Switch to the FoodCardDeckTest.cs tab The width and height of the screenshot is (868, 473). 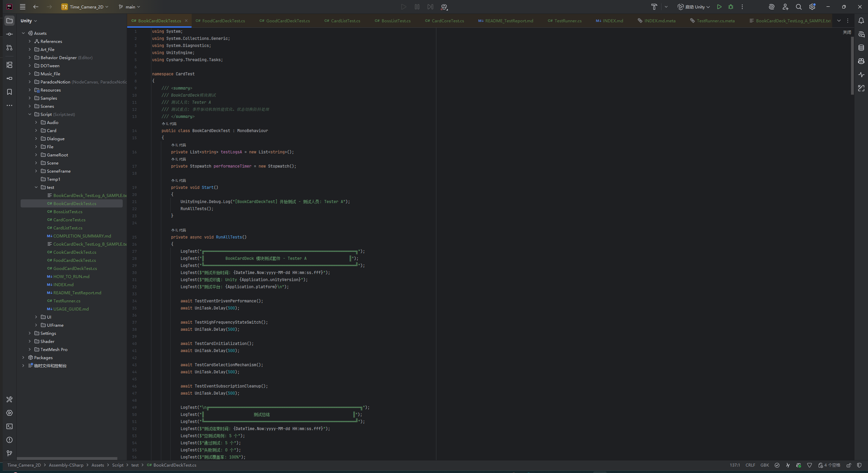(x=223, y=21)
